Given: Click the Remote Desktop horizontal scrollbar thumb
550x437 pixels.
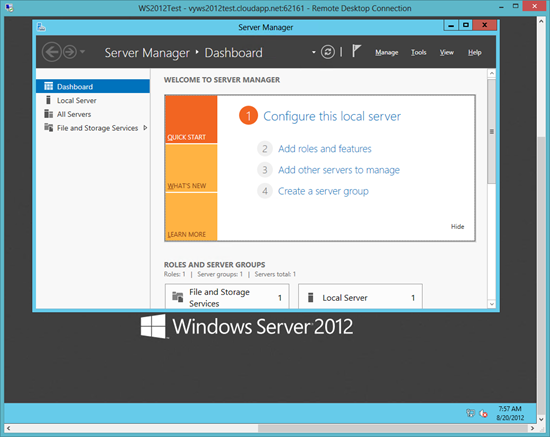Looking at the screenshot, I should pos(393,428).
